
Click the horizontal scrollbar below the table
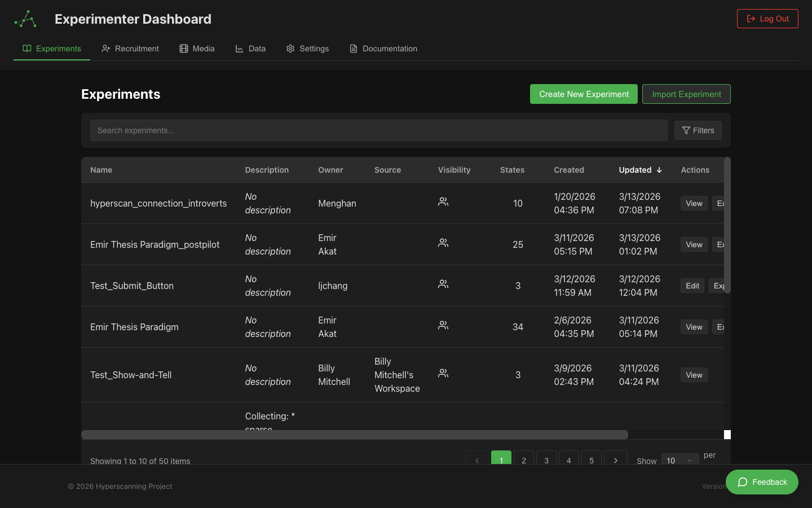[355, 435]
